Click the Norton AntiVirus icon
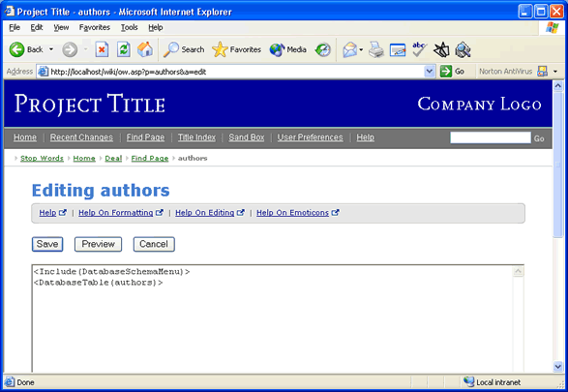568x392 pixels. point(542,71)
